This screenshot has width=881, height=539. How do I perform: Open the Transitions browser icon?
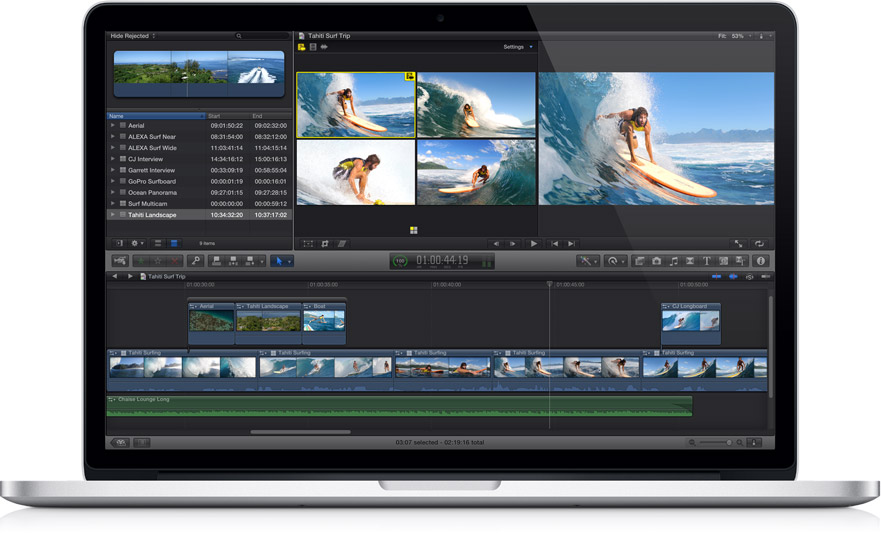690,261
